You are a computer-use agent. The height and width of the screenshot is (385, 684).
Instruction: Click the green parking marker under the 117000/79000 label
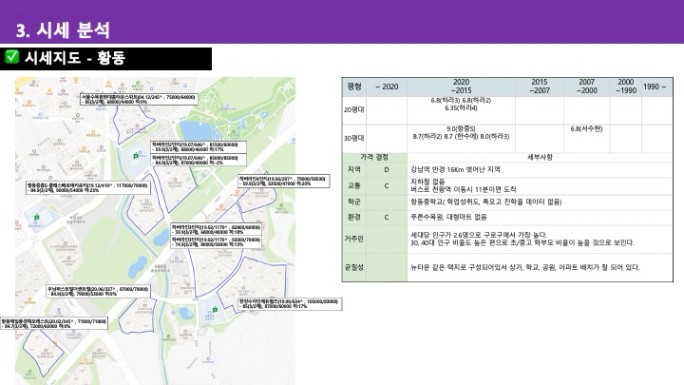tap(37, 216)
